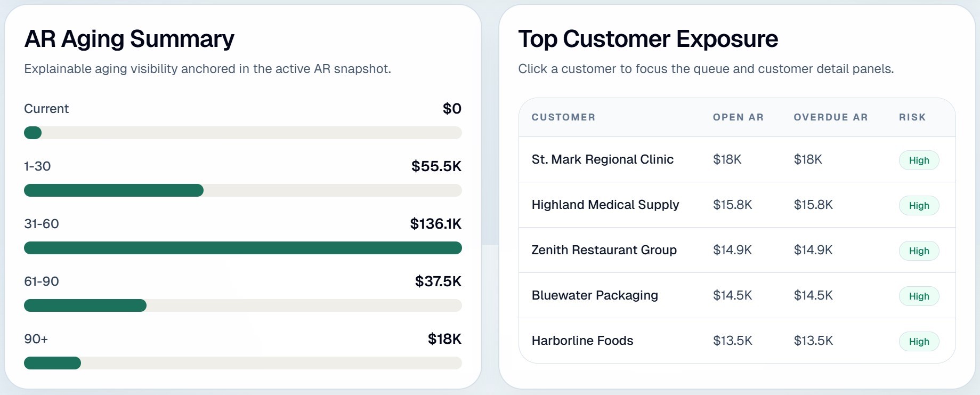Sort by Open AR column header
The height and width of the screenshot is (395, 980).
738,117
